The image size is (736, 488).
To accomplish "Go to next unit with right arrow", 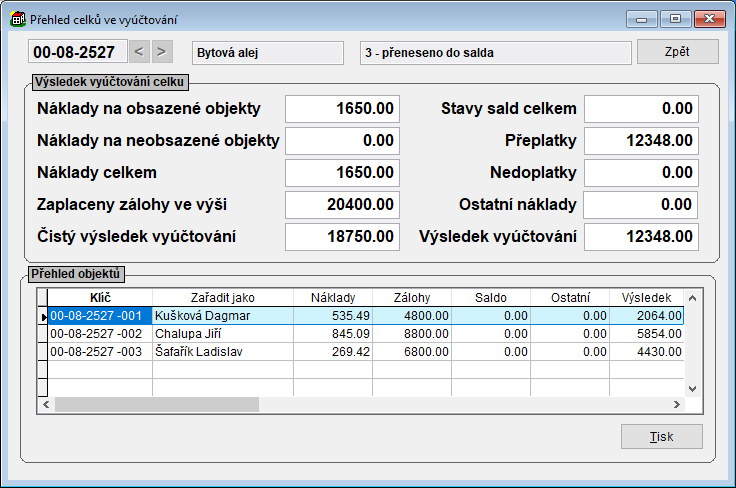I will (x=162, y=52).
